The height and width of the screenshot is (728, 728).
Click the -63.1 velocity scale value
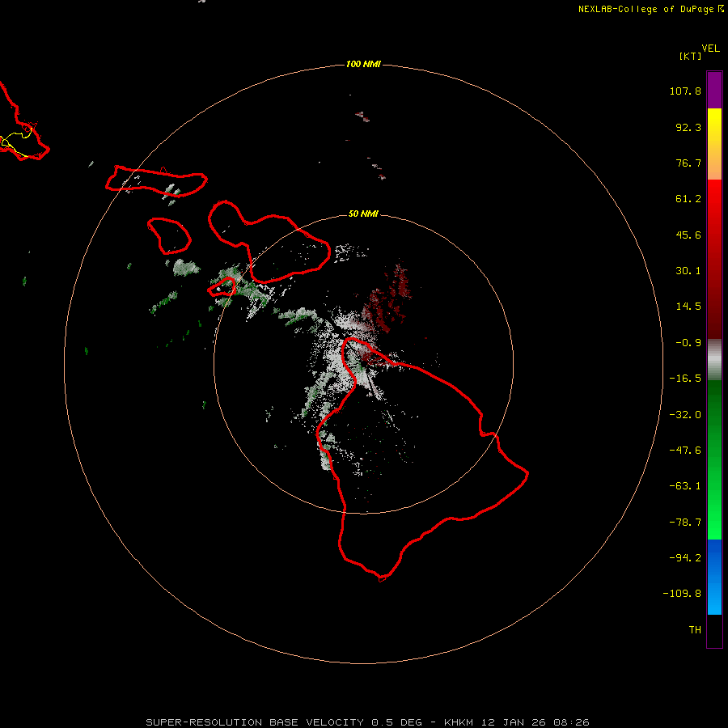(x=685, y=486)
